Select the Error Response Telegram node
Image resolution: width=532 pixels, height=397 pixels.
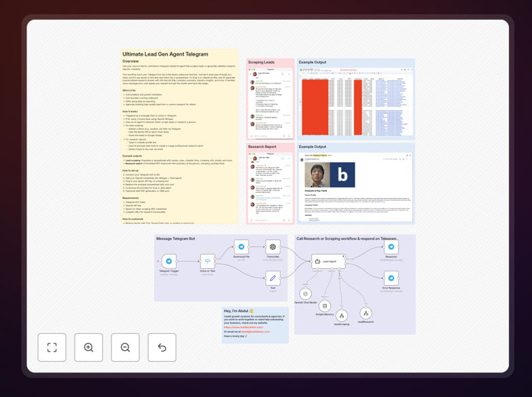tap(391, 278)
